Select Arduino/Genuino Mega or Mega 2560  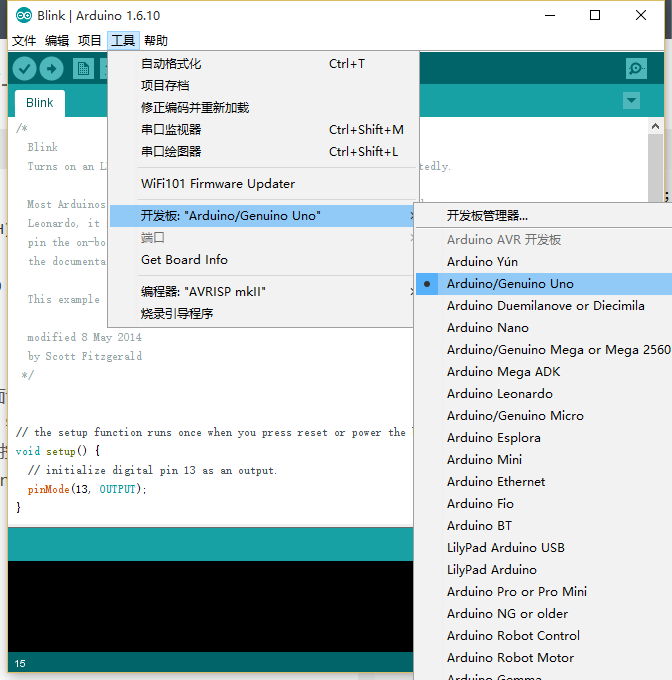click(x=544, y=350)
